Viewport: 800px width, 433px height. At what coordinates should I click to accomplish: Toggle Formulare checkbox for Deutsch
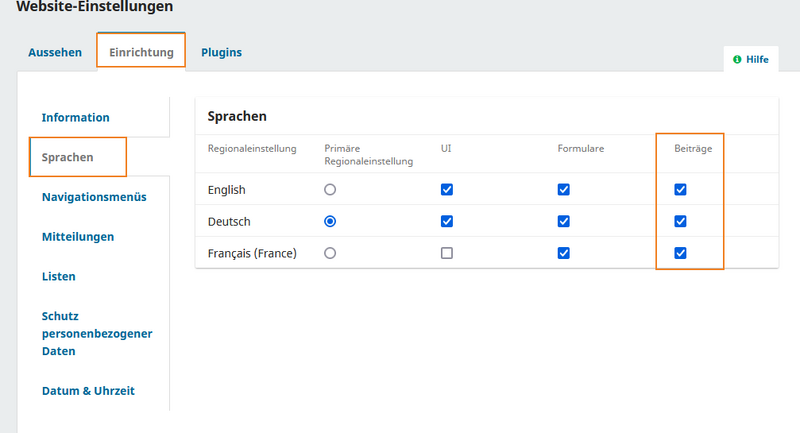tap(564, 221)
